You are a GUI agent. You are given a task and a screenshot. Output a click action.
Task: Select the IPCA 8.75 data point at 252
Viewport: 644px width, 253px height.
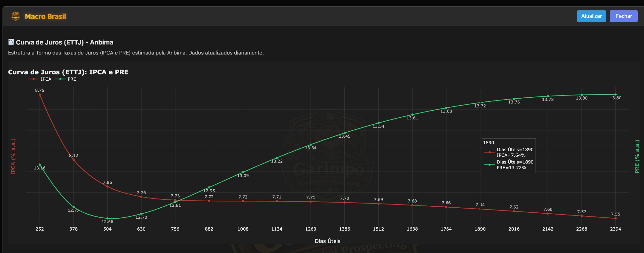pos(40,95)
